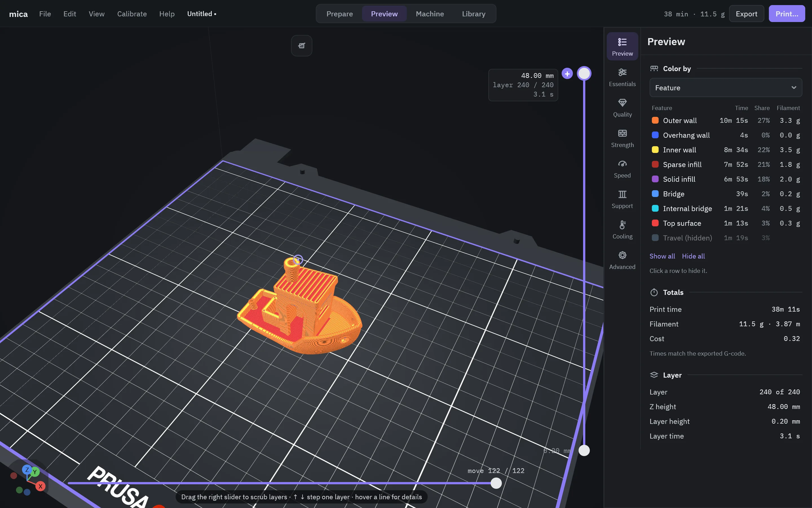This screenshot has height=508, width=812.
Task: Open the Cooling settings panel
Action: 622,230
